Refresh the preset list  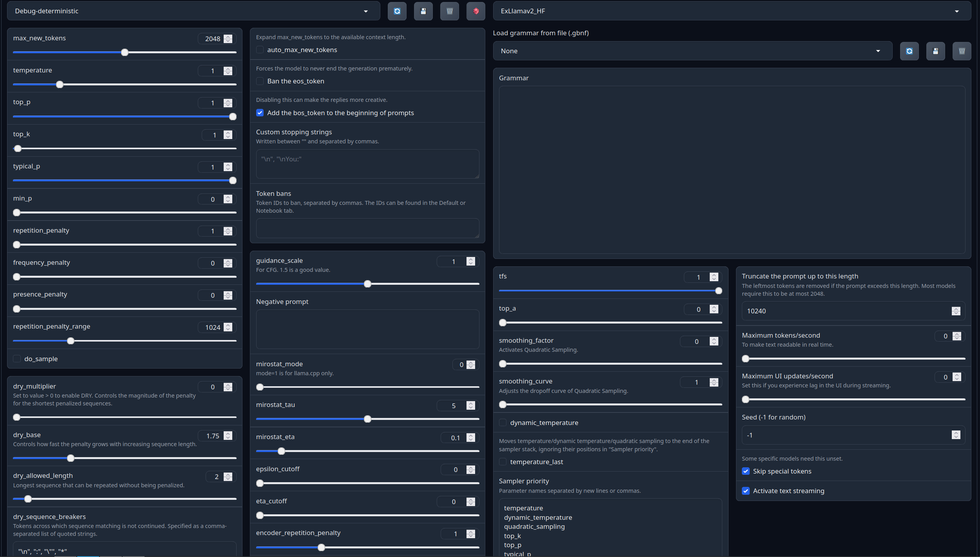(397, 11)
